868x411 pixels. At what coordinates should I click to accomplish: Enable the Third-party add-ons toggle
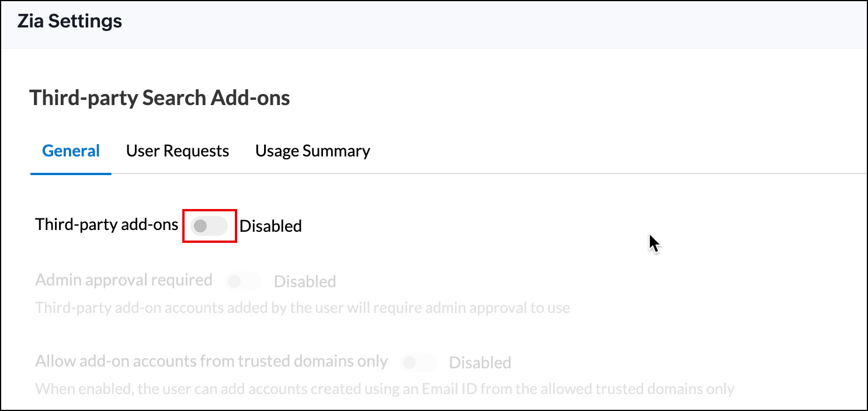point(209,226)
